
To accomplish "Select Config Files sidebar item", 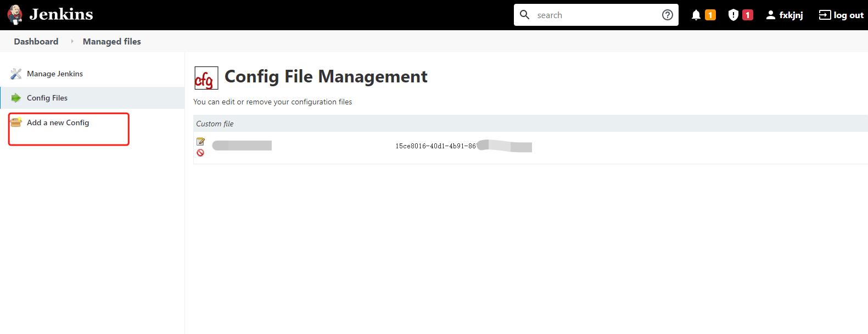I will [x=92, y=98].
